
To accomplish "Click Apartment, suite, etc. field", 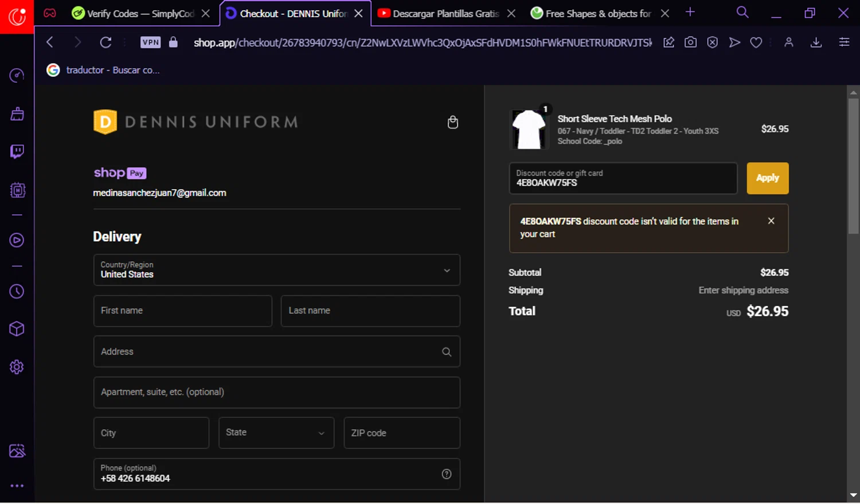I will 276,392.
